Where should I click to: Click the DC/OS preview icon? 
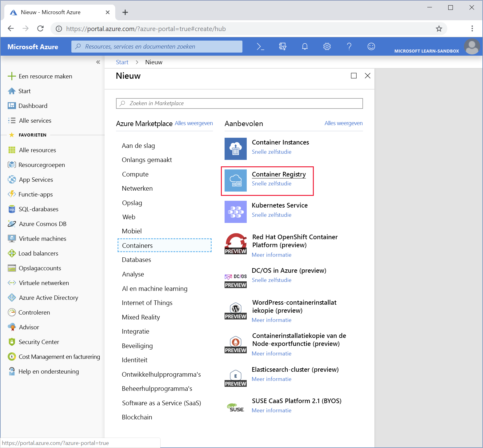point(236,280)
